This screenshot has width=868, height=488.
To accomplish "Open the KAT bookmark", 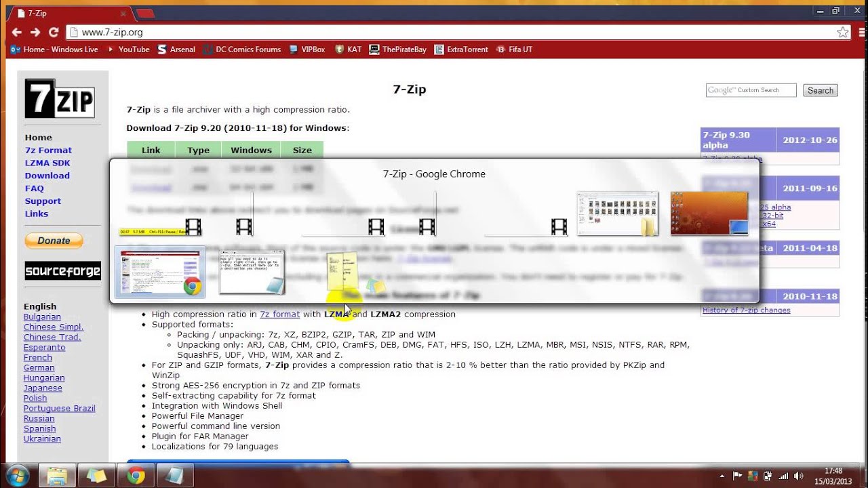I will (x=348, y=49).
